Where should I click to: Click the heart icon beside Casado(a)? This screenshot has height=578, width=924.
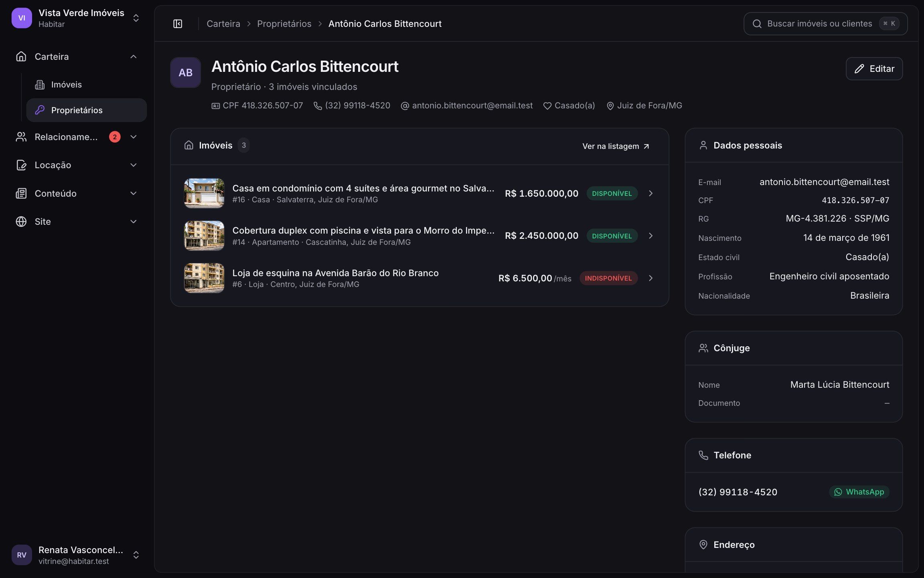(x=547, y=106)
